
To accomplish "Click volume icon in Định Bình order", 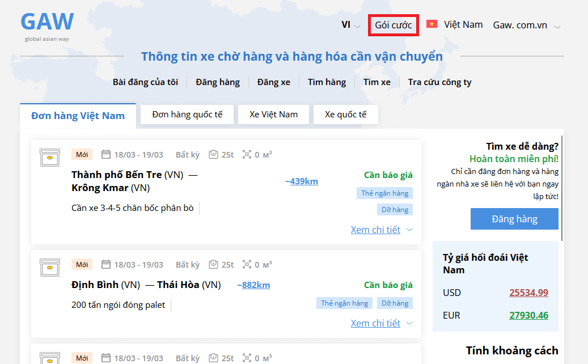I will [247, 265].
